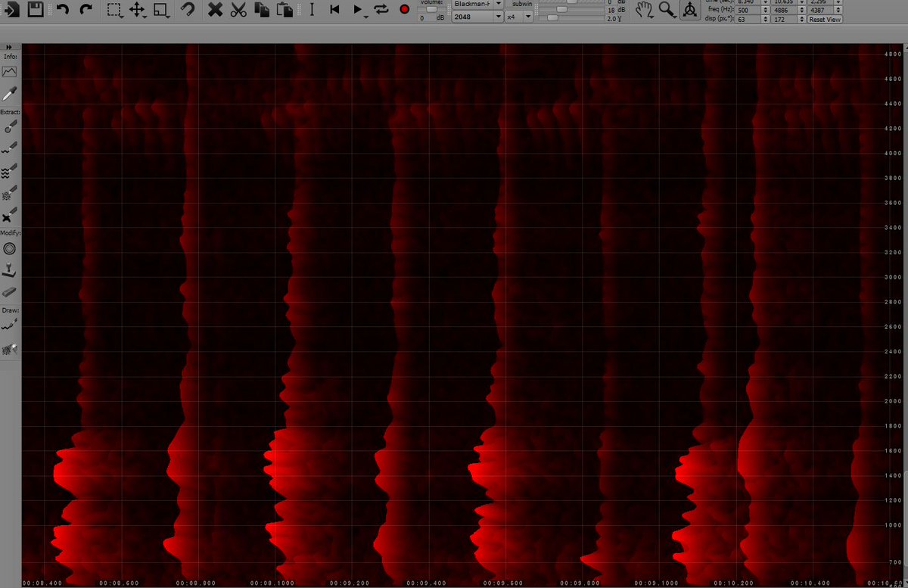This screenshot has width=908, height=588.
Task: Collapse the left tool panel
Action: [x=9, y=47]
